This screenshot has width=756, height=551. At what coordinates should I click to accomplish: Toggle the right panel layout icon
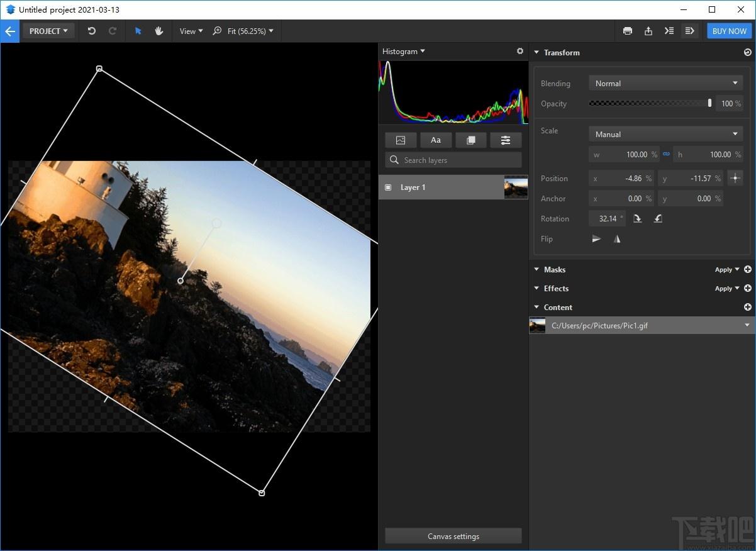[x=690, y=31]
